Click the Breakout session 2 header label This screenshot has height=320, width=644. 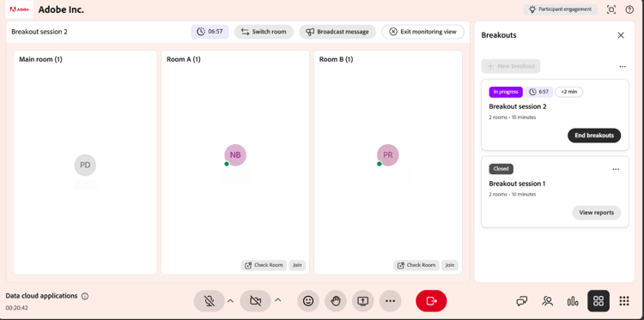[x=39, y=32]
